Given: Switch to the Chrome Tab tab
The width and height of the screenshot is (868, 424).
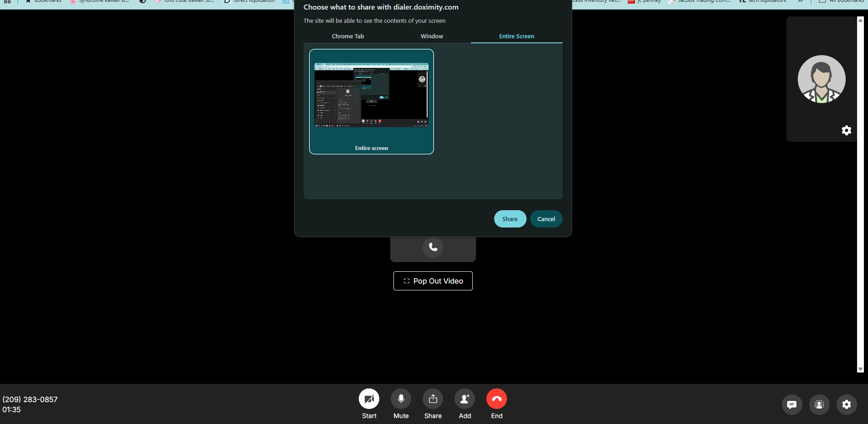Looking at the screenshot, I should (348, 36).
